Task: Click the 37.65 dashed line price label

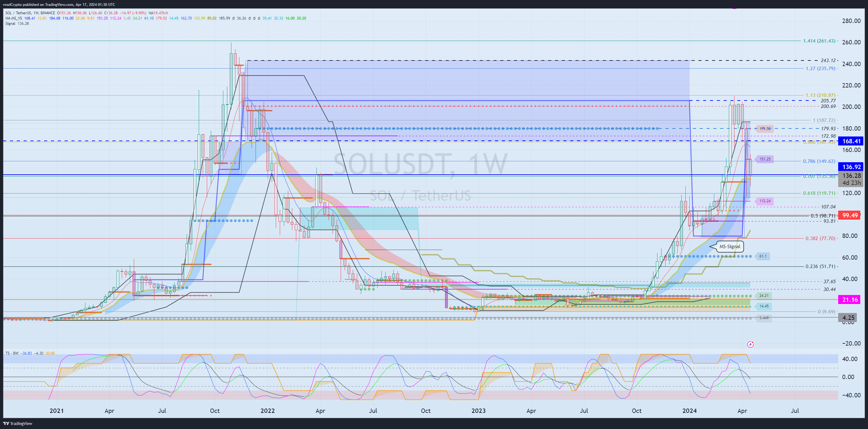Action: pyautogui.click(x=829, y=282)
